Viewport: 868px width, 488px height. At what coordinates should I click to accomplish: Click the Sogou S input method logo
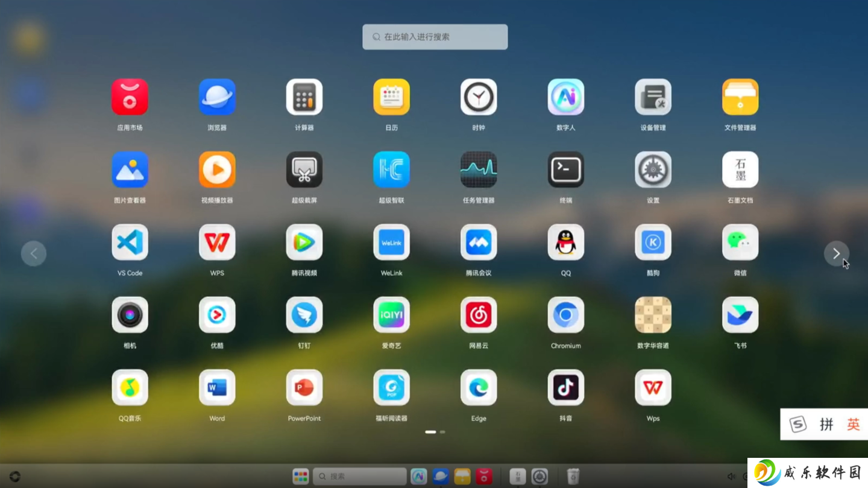point(798,425)
